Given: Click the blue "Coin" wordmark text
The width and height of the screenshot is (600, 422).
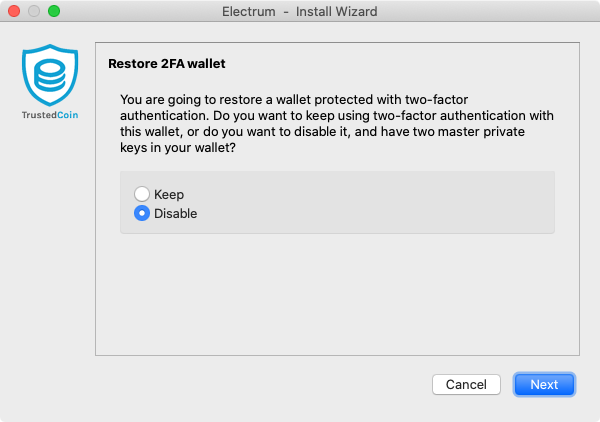Looking at the screenshot, I should tap(68, 115).
